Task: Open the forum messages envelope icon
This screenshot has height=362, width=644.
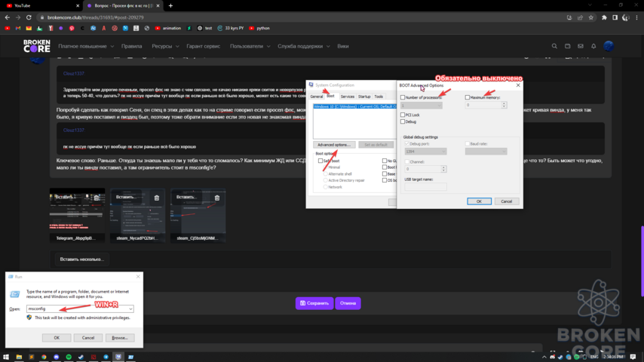Action: (x=581, y=47)
